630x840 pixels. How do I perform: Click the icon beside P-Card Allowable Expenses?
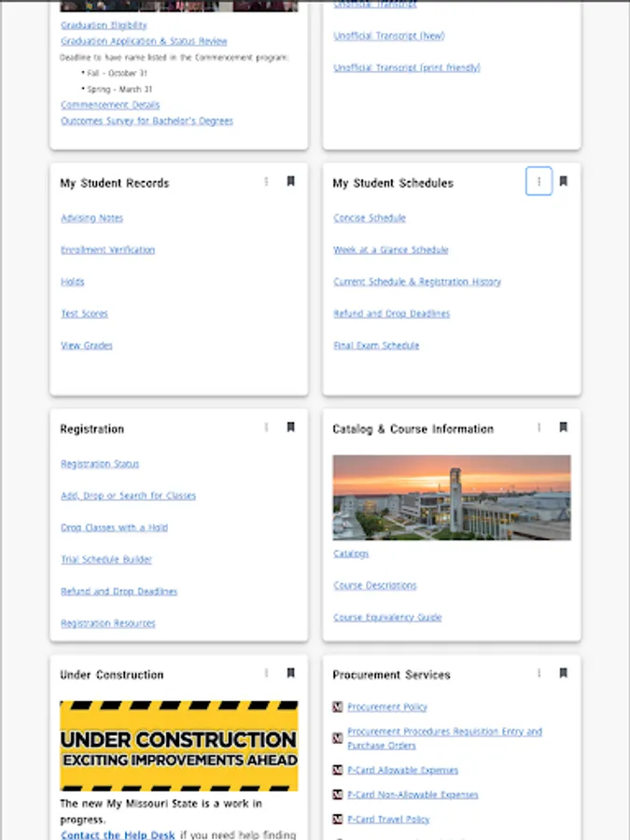point(338,770)
